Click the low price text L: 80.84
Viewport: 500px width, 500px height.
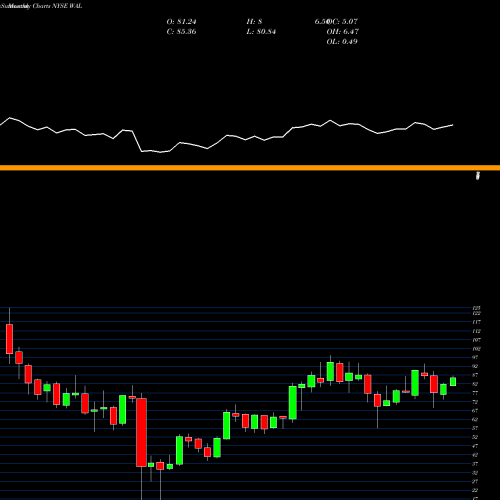(261, 32)
